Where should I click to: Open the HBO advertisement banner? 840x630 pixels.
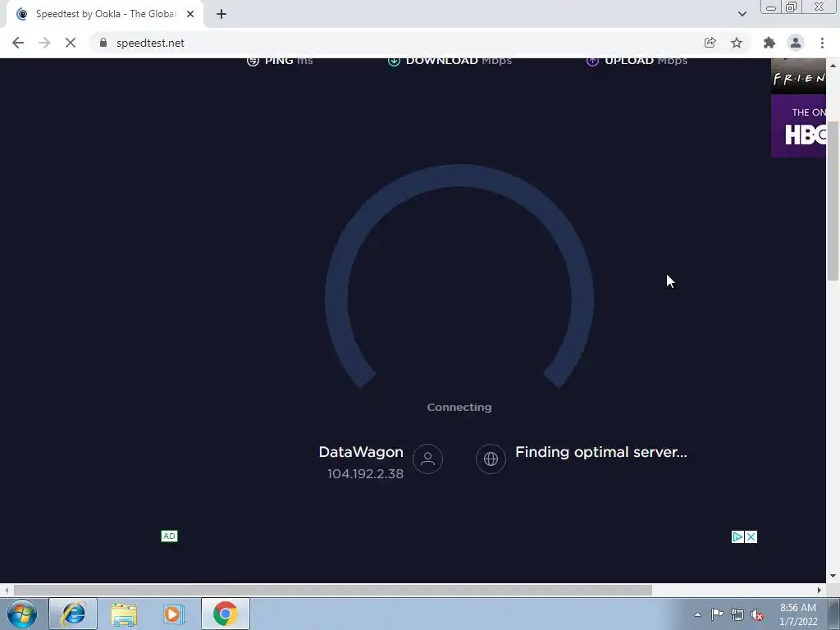pyautogui.click(x=798, y=126)
